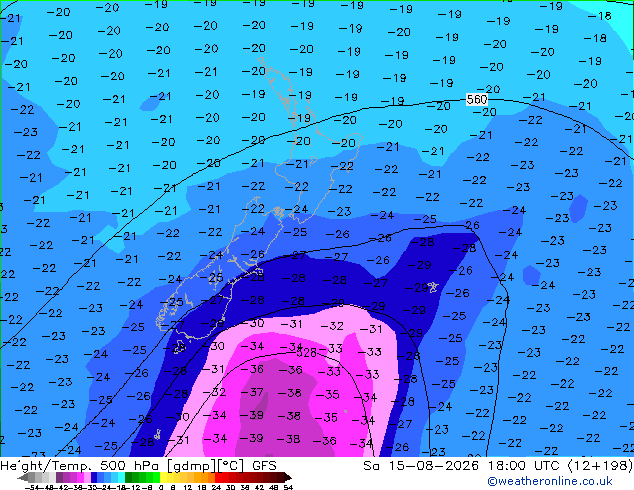Click the -37 temperature value on map
This screenshot has width=634, height=490.
click(x=252, y=392)
